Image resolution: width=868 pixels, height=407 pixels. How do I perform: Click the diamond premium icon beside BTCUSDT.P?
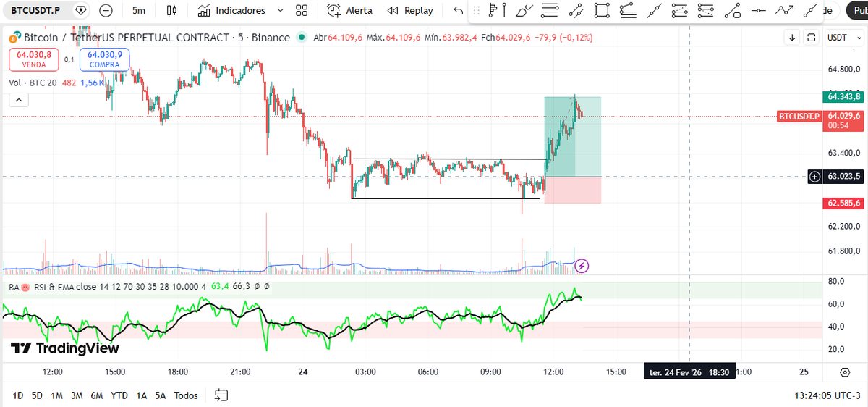(81, 10)
